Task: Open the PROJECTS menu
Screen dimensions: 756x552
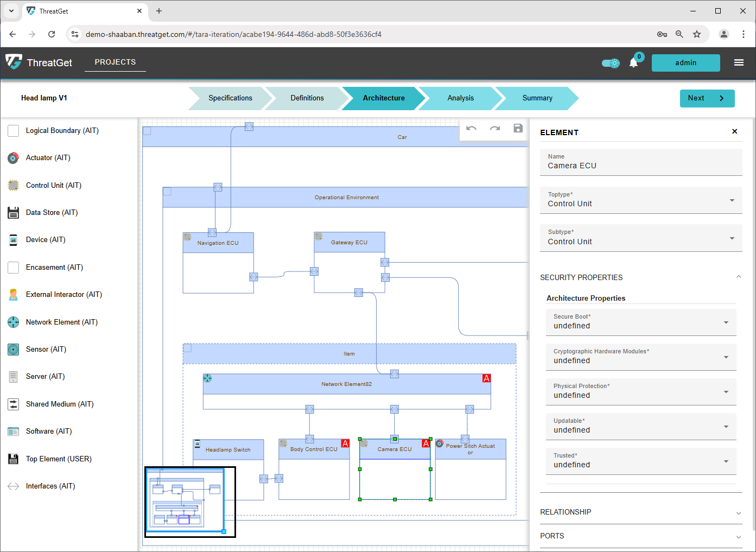Action: [x=115, y=62]
